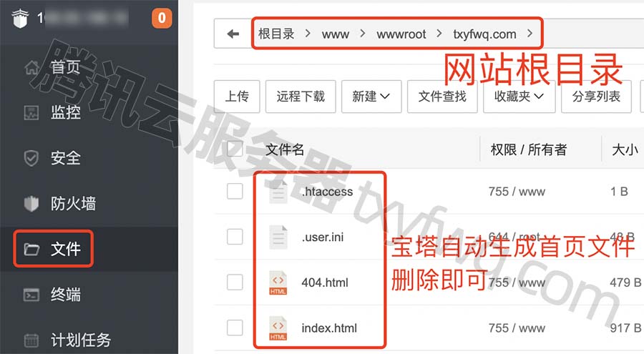Image resolution: width=644 pixels, height=354 pixels.
Task: Tick the select-all checkbox in the header
Action: point(235,149)
